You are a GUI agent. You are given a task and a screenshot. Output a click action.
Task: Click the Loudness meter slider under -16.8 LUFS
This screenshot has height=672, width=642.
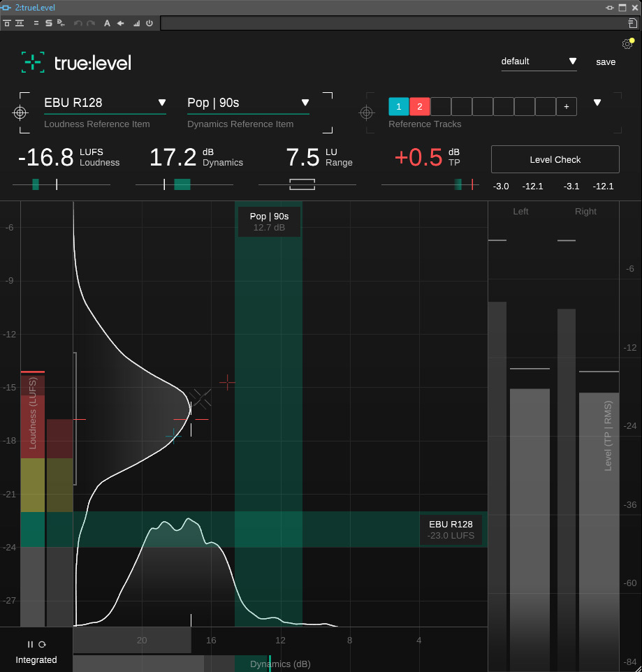tap(61, 184)
